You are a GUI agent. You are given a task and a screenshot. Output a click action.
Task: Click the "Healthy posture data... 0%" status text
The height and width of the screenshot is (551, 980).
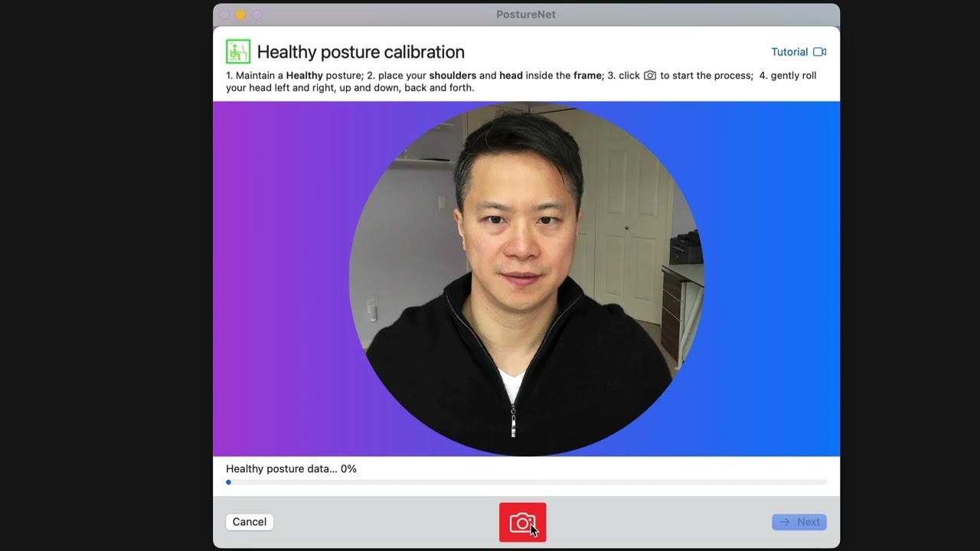click(291, 468)
